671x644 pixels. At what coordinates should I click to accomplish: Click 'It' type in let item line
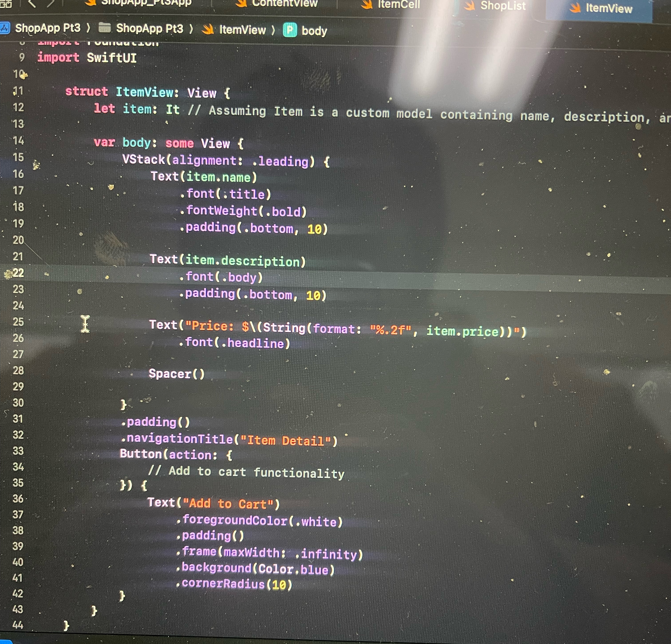173,110
